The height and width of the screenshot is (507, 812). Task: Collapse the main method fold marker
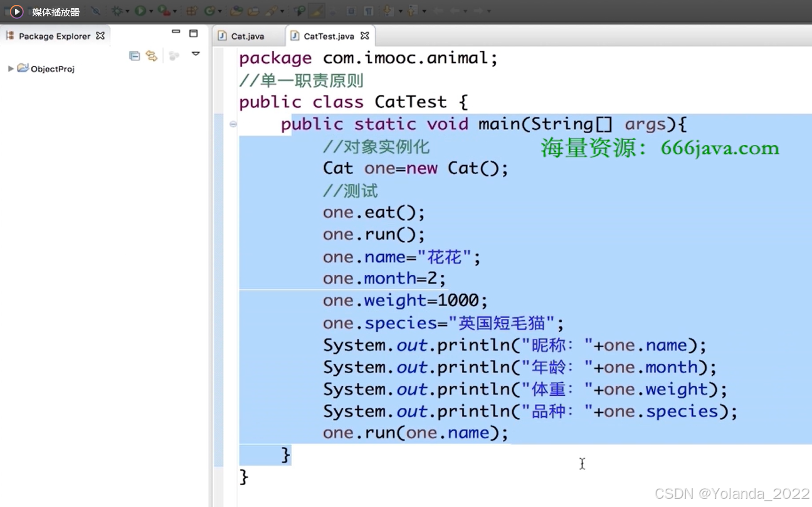[x=233, y=124]
